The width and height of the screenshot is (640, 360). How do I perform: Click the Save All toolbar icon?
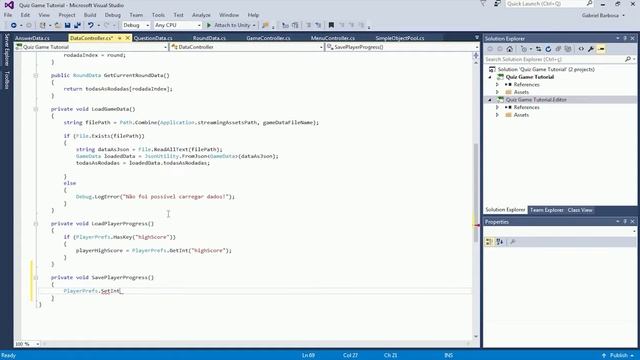point(77,25)
